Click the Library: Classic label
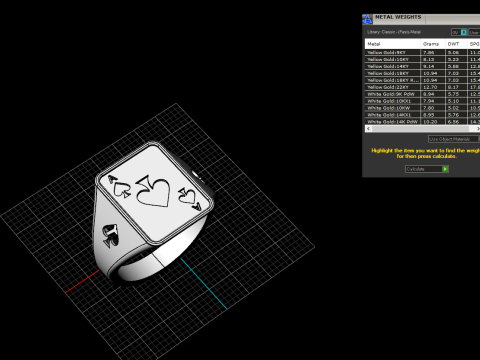This screenshot has height=360, width=480. [394, 32]
